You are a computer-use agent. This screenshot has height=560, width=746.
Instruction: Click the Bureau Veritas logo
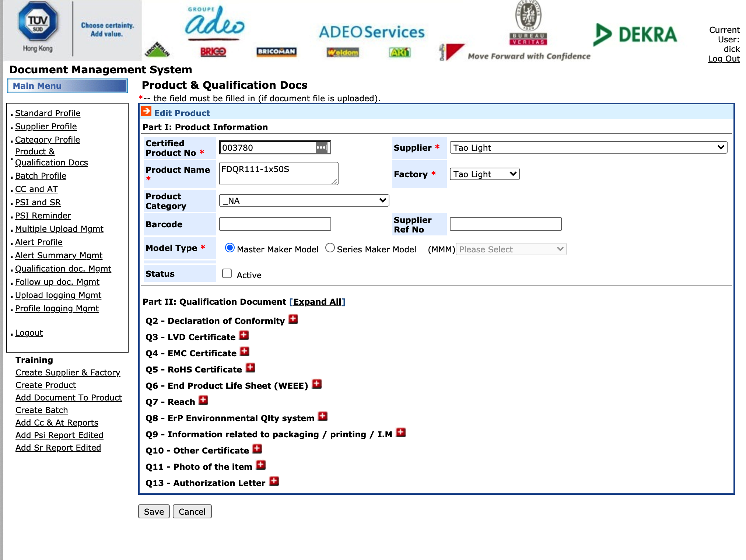[528, 23]
